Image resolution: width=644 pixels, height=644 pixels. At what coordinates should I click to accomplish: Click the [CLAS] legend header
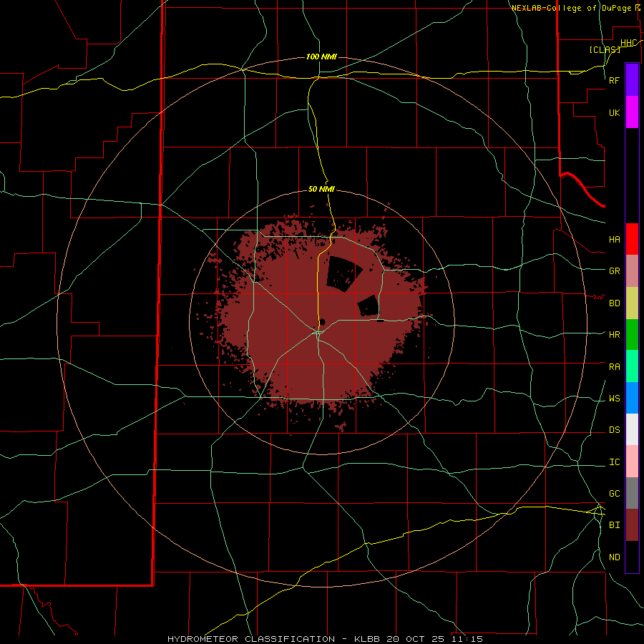coord(605,49)
